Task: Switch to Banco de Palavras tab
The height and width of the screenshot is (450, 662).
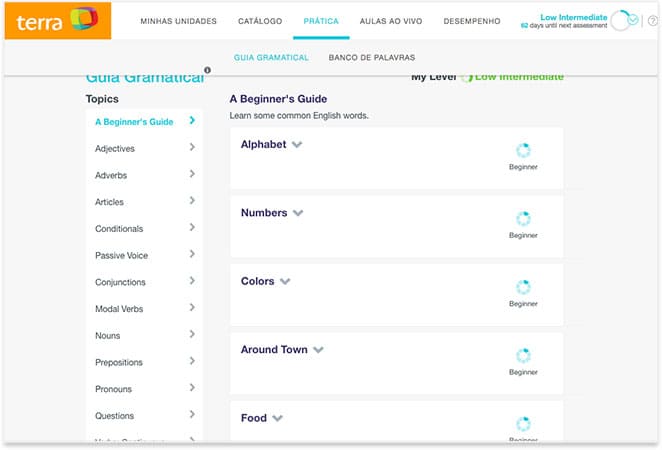Action: point(371,58)
